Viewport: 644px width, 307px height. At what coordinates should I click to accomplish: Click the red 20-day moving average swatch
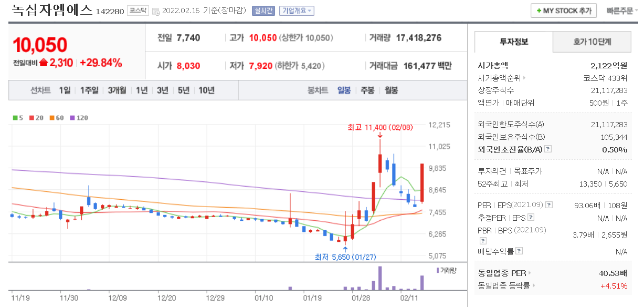(31, 118)
